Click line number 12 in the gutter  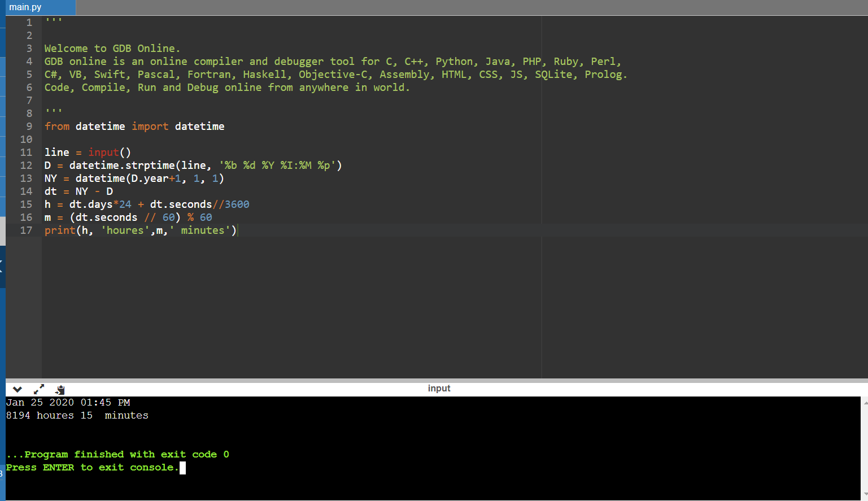(x=26, y=165)
